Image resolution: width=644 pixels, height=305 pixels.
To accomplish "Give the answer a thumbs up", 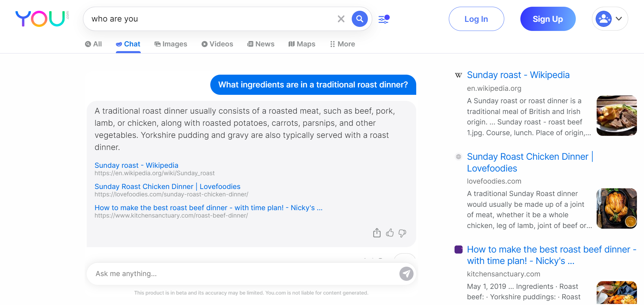I will pos(390,233).
